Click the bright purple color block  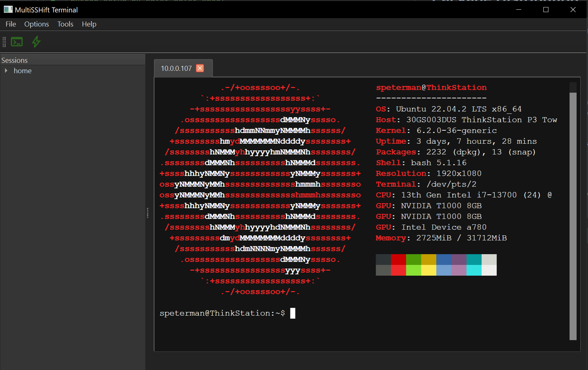click(x=459, y=270)
